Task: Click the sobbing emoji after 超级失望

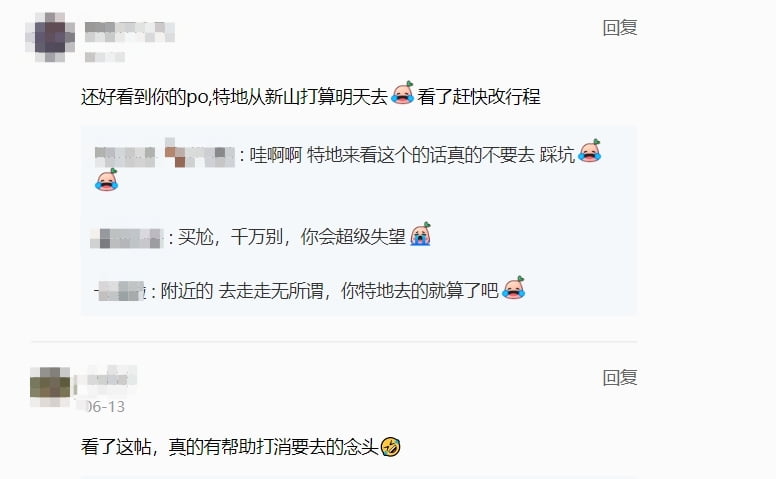Action: pos(421,234)
